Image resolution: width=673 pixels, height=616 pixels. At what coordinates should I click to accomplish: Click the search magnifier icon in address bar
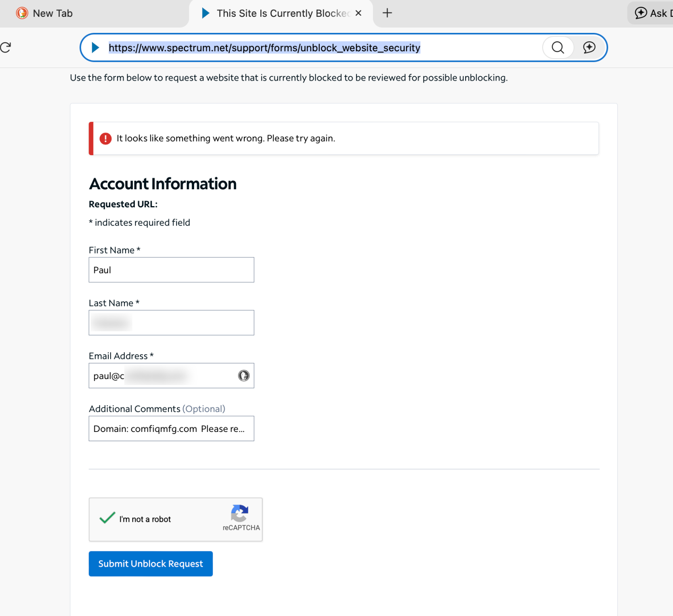(x=557, y=47)
